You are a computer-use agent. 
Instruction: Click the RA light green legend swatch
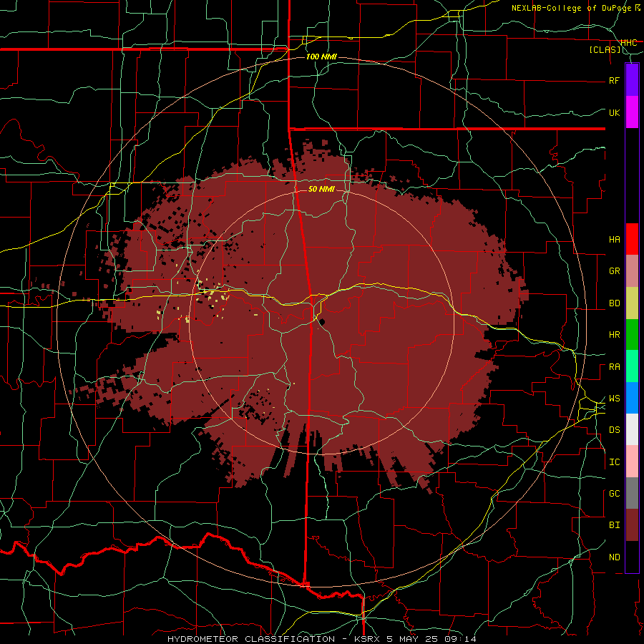632,366
